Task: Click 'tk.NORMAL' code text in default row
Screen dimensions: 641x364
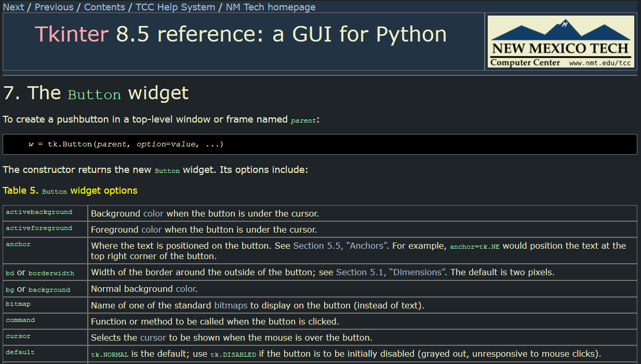Action: click(x=110, y=355)
